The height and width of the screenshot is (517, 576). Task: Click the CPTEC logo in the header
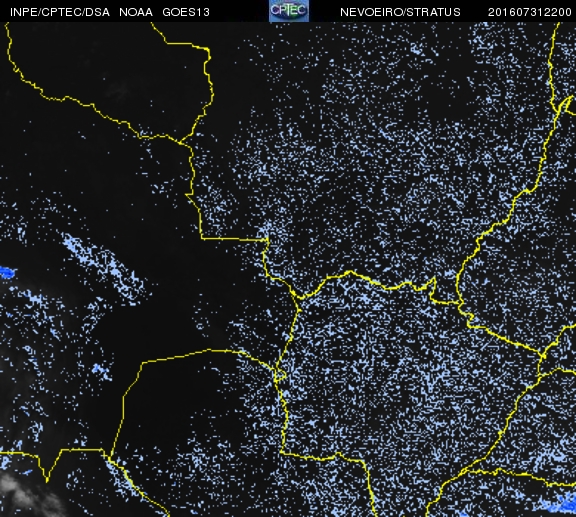coord(289,11)
